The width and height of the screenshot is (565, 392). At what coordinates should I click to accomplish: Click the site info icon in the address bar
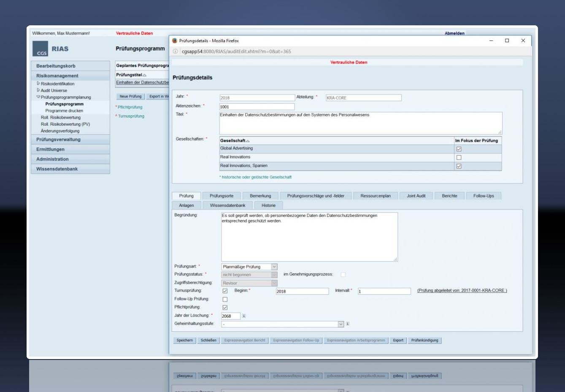point(175,51)
